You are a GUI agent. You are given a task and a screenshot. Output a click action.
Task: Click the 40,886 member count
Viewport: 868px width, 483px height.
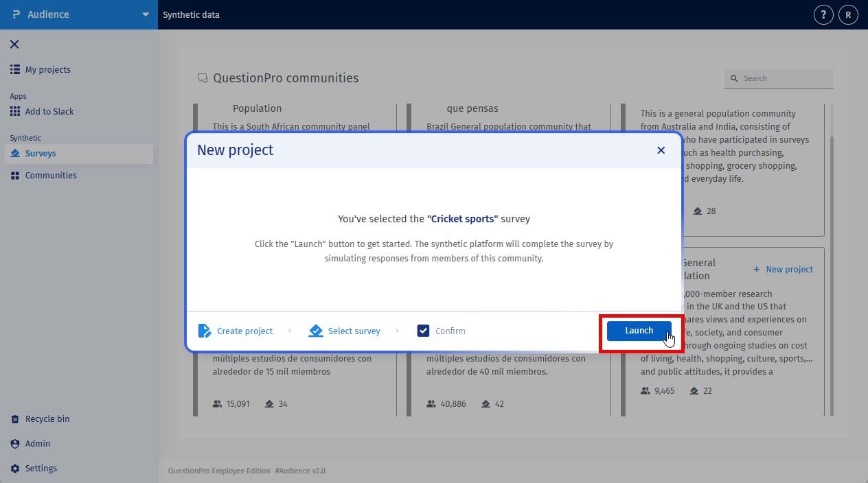453,403
